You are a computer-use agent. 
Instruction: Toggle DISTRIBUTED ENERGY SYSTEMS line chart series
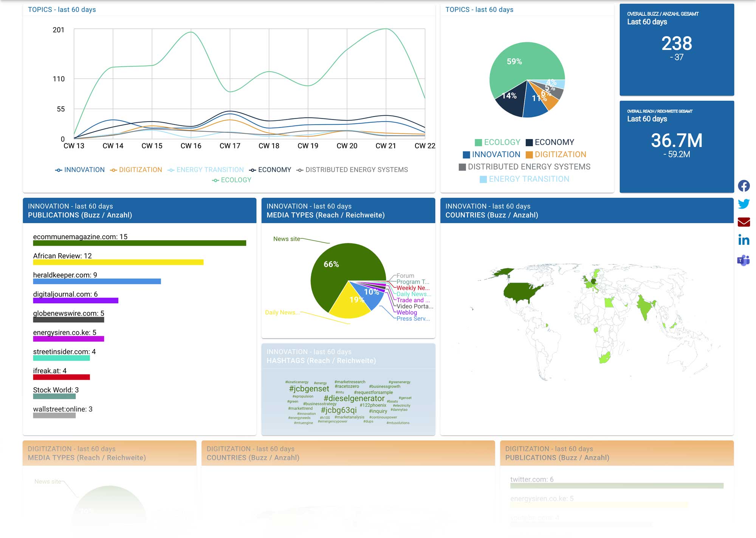pos(352,170)
